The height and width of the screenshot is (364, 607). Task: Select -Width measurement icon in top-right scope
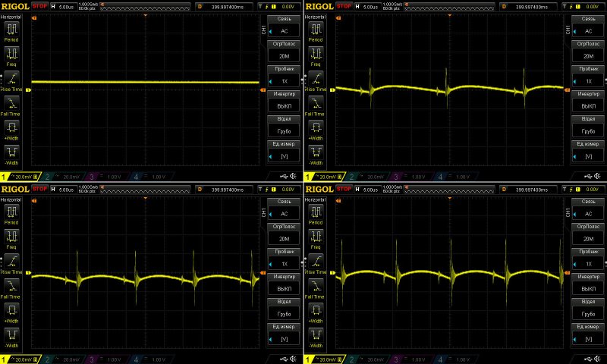[x=316, y=150]
